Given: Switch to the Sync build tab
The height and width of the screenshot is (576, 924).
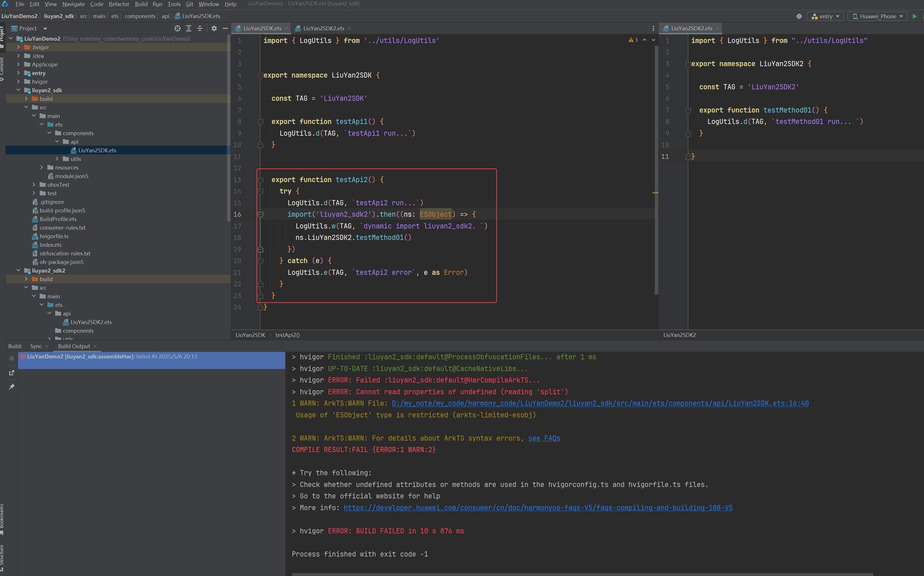Looking at the screenshot, I should pyautogui.click(x=36, y=346).
